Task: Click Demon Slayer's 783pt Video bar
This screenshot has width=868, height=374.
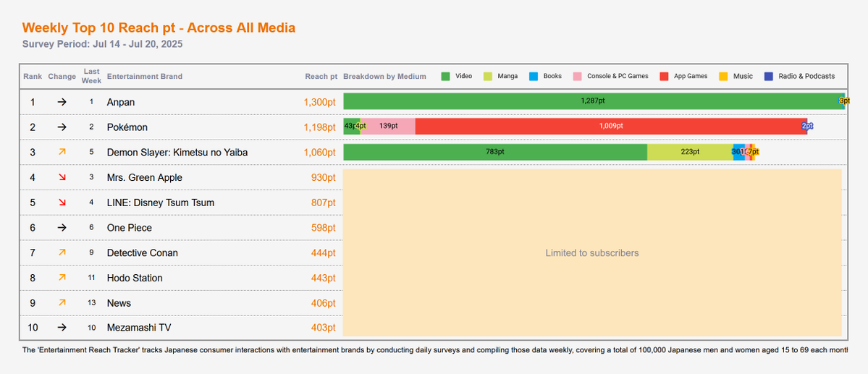Action: click(x=495, y=152)
